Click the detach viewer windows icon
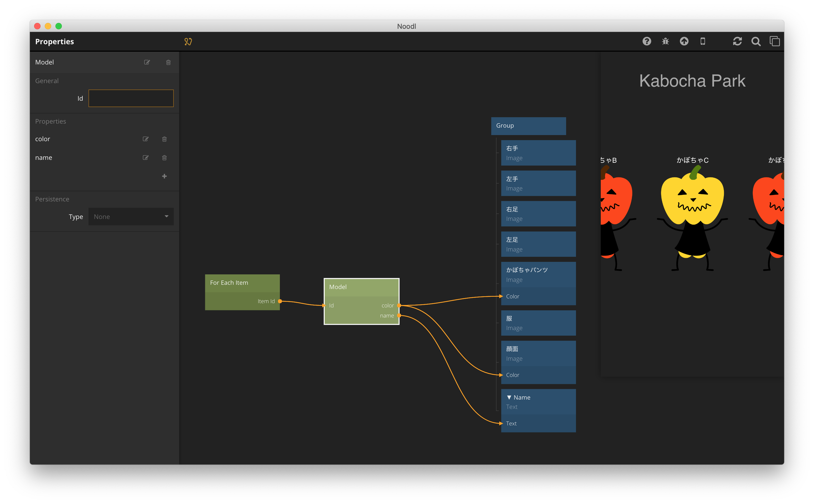 point(775,41)
